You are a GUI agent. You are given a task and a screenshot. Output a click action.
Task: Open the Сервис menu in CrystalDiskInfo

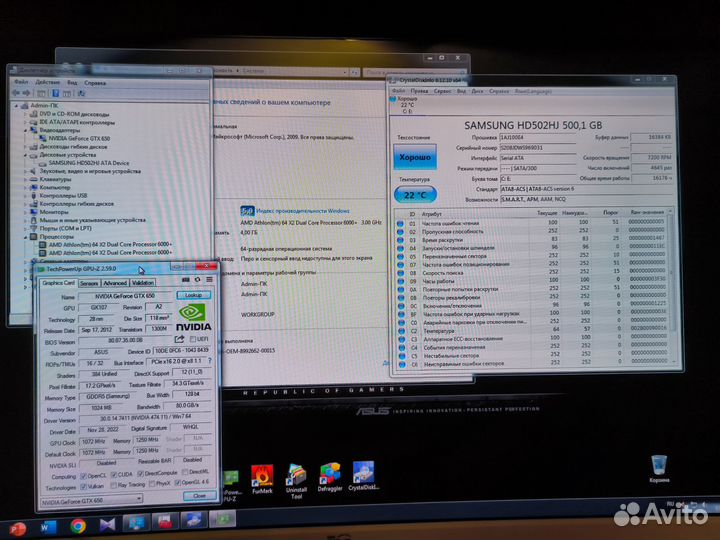click(442, 91)
